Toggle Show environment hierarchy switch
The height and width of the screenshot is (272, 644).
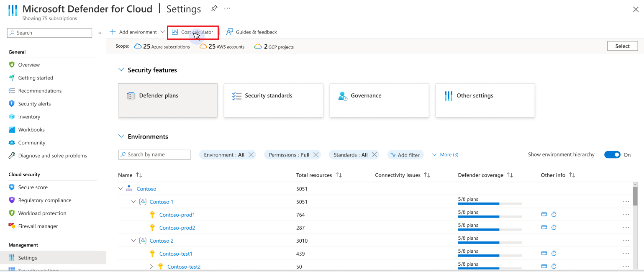pos(612,155)
